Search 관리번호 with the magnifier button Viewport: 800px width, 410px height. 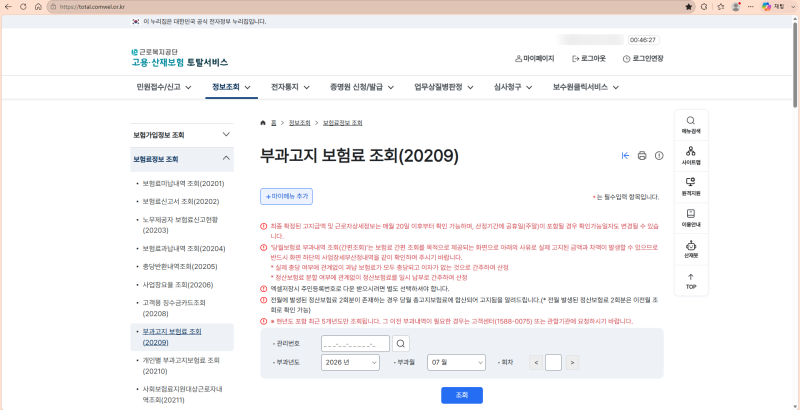401,344
